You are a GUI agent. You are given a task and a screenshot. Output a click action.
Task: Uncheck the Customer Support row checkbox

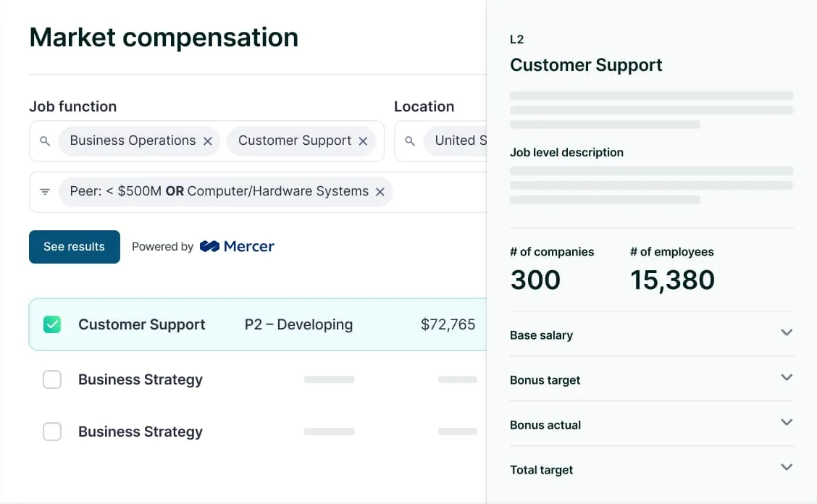point(52,324)
